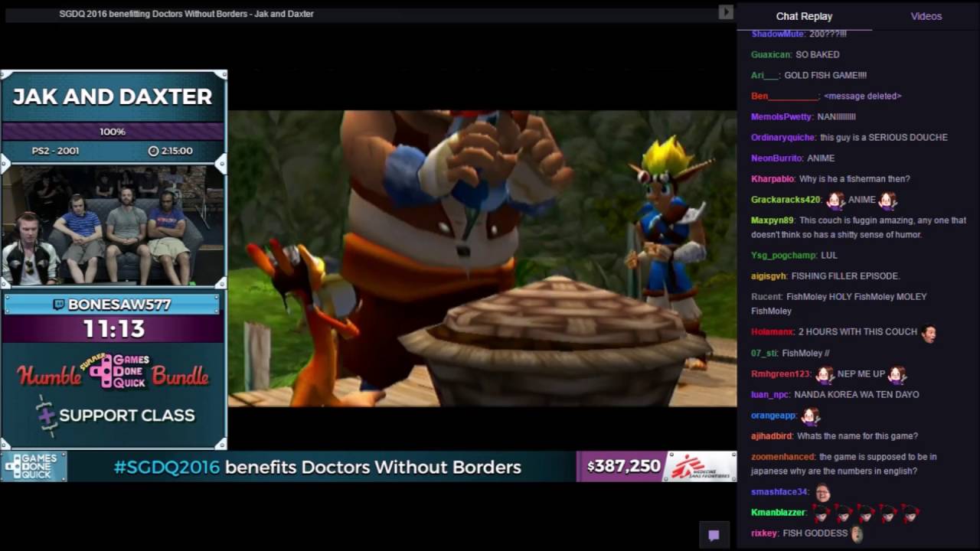Click the Rucent username in chat

click(766, 296)
